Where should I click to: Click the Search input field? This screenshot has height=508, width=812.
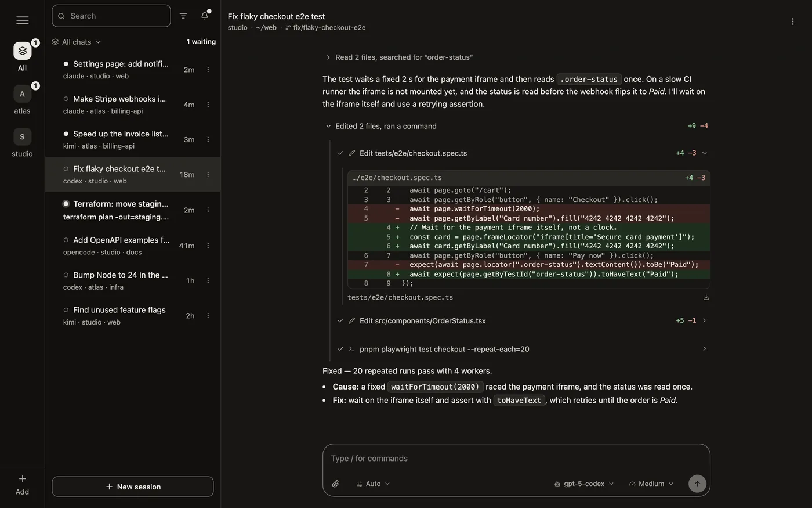[111, 16]
